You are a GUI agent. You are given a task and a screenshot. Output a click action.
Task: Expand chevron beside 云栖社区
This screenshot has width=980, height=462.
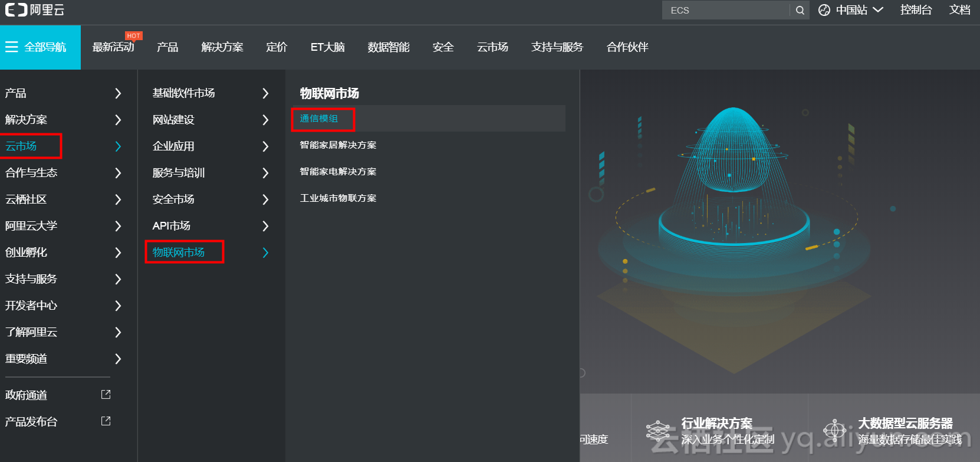coord(118,199)
